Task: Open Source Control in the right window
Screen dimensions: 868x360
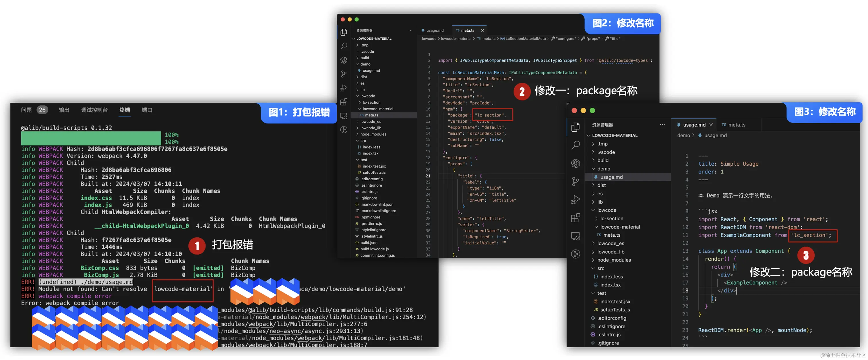Action: click(576, 181)
